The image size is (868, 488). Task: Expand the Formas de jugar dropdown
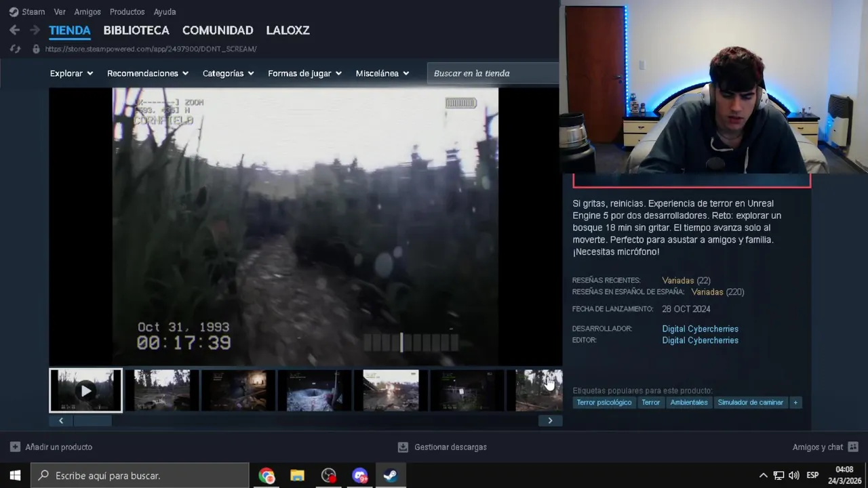tap(304, 73)
